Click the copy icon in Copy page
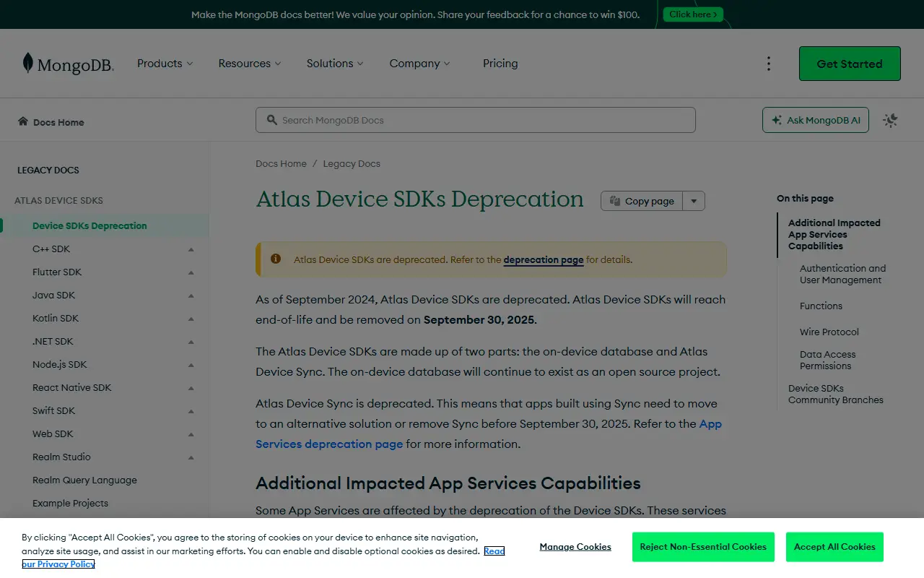 [x=615, y=201]
